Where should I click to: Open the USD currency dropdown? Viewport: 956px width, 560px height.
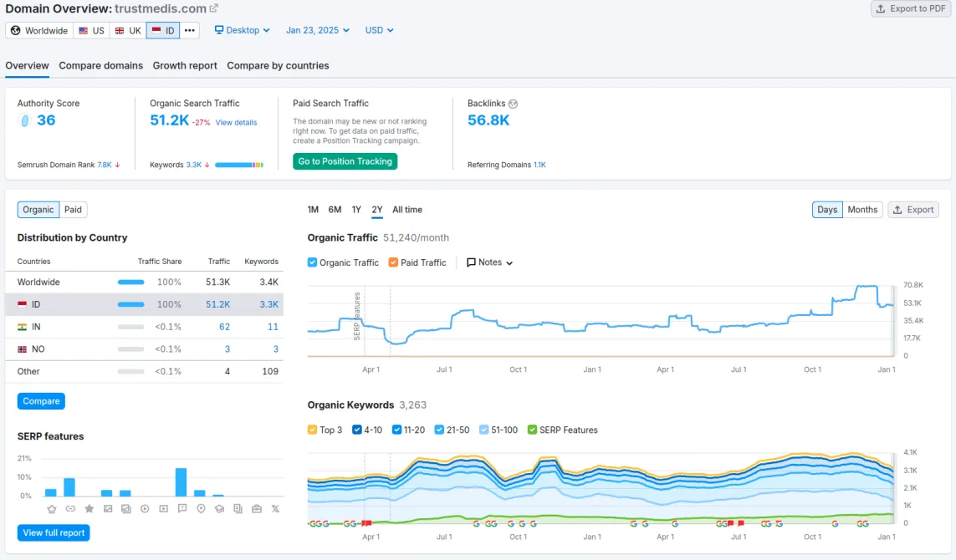pos(379,30)
